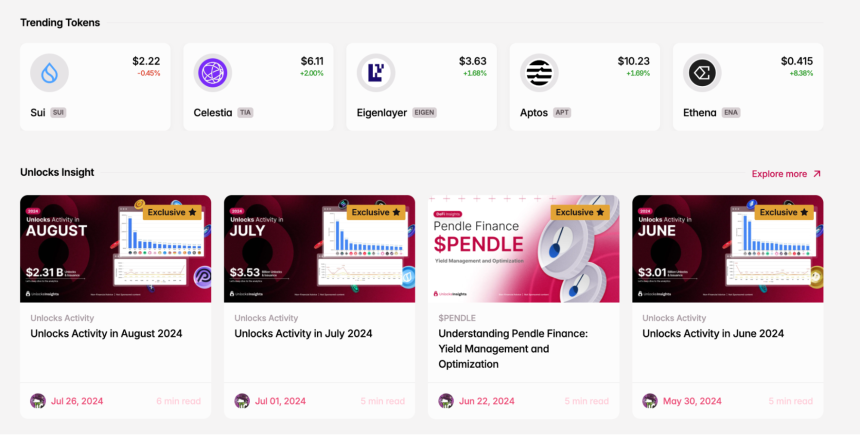Image resolution: width=860 pixels, height=435 pixels.
Task: Open Explore more link in Unlocks Insight
Action: pyautogui.click(x=786, y=174)
